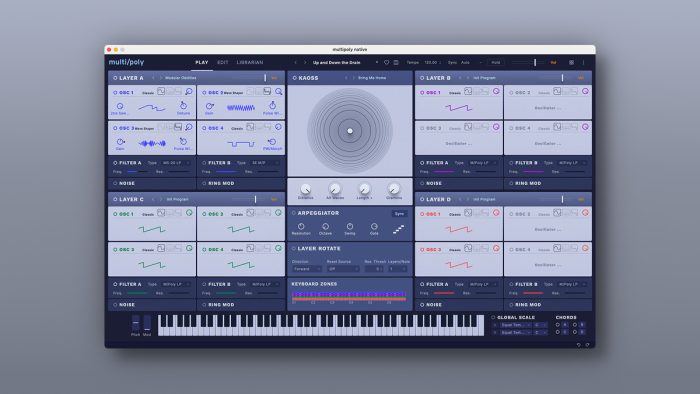Viewport: 700px width, 394px height.
Task: Adjust the Arpeggiator Resolution knob
Action: (x=301, y=227)
